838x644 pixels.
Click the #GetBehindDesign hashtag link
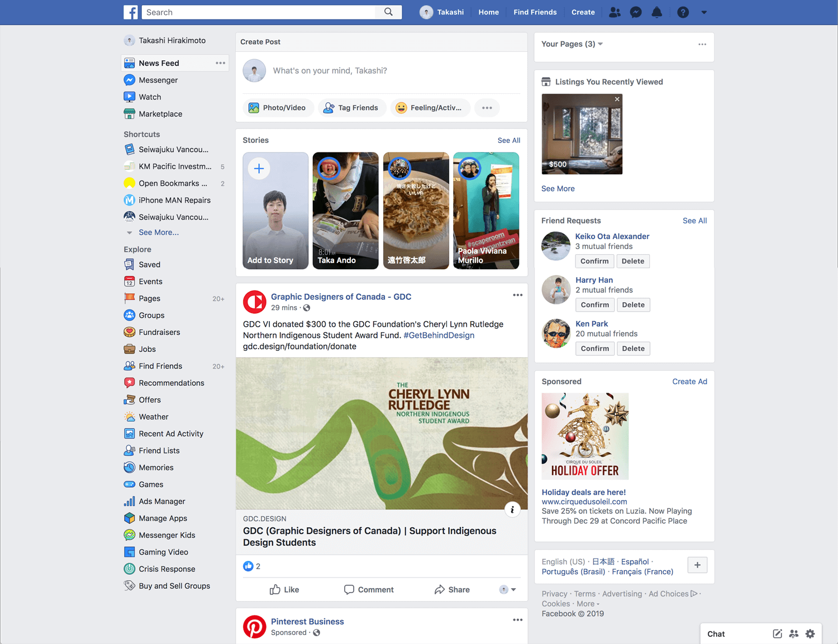point(439,335)
